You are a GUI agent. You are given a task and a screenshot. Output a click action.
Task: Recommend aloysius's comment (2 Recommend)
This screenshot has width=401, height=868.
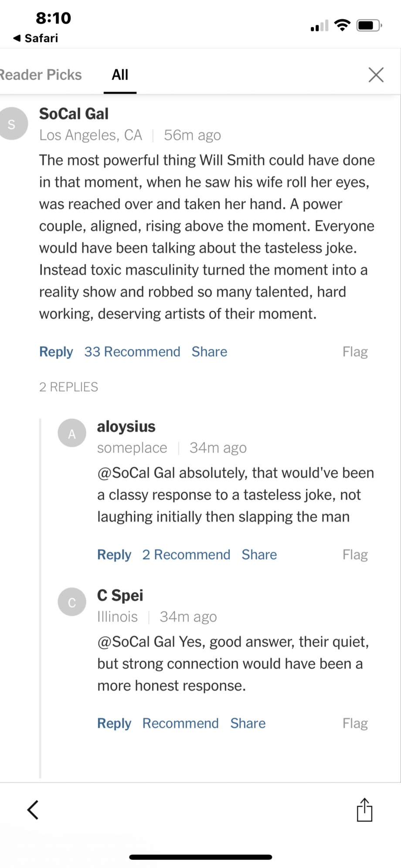[x=186, y=555]
